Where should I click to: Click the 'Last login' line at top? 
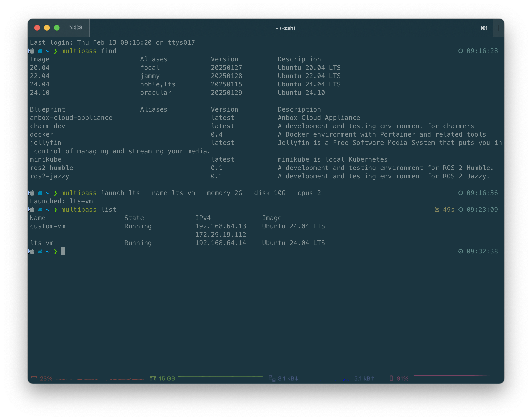point(112,42)
